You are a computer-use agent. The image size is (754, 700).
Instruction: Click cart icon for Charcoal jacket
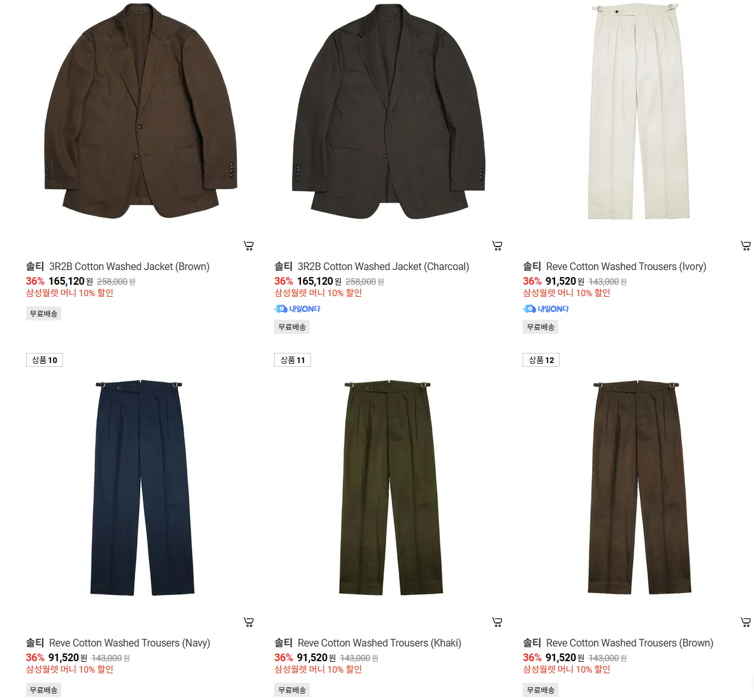click(497, 246)
